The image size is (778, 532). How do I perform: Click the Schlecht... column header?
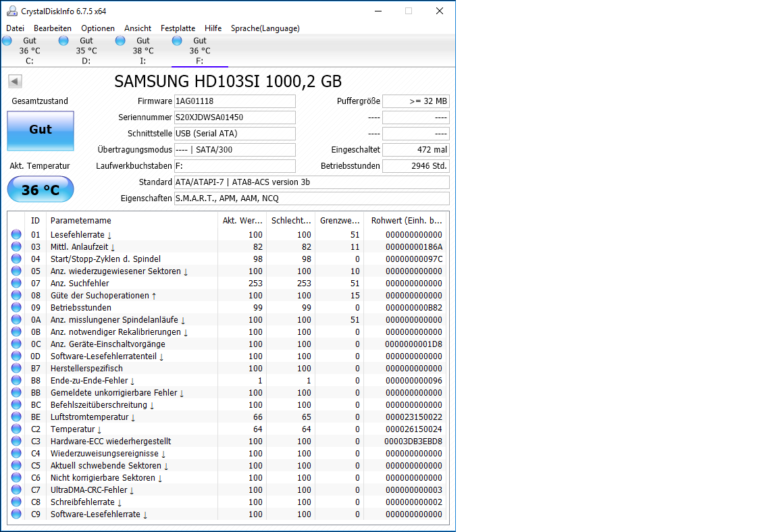pos(291,221)
